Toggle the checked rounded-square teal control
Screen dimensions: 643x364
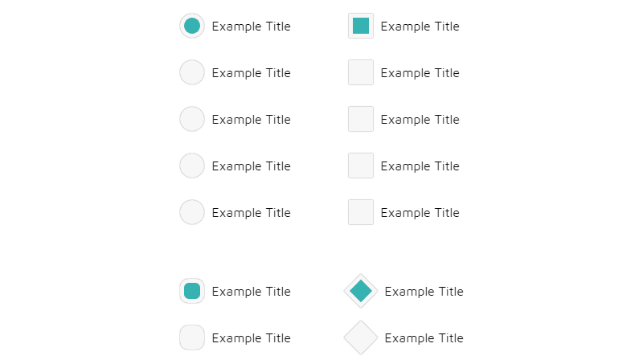(x=192, y=291)
